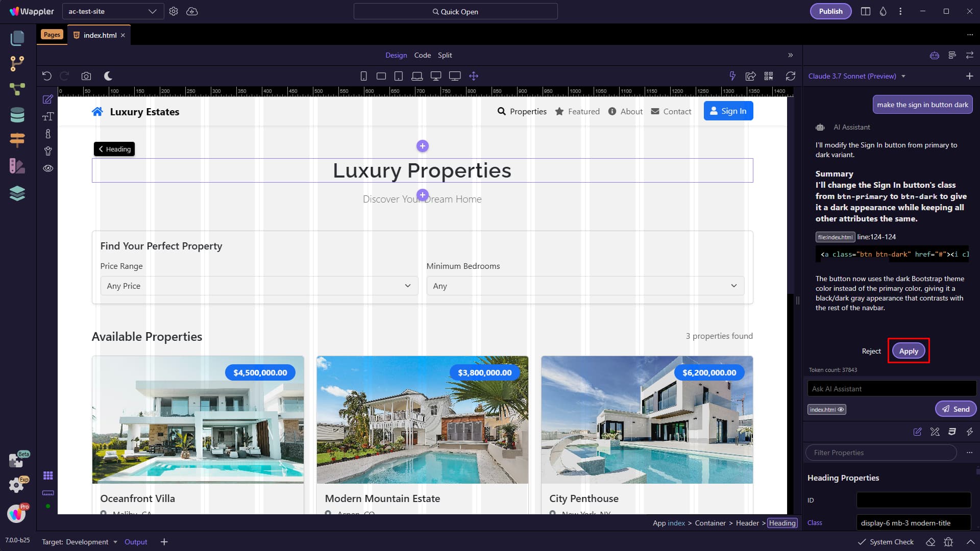The height and width of the screenshot is (551, 980).
Task: Open the Database manager icon
Action: [17, 115]
